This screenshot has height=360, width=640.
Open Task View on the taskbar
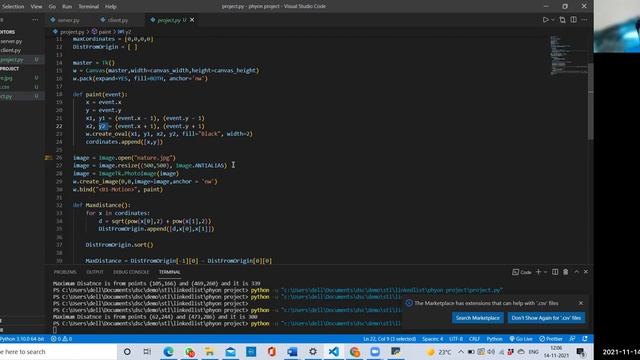click(x=147, y=352)
